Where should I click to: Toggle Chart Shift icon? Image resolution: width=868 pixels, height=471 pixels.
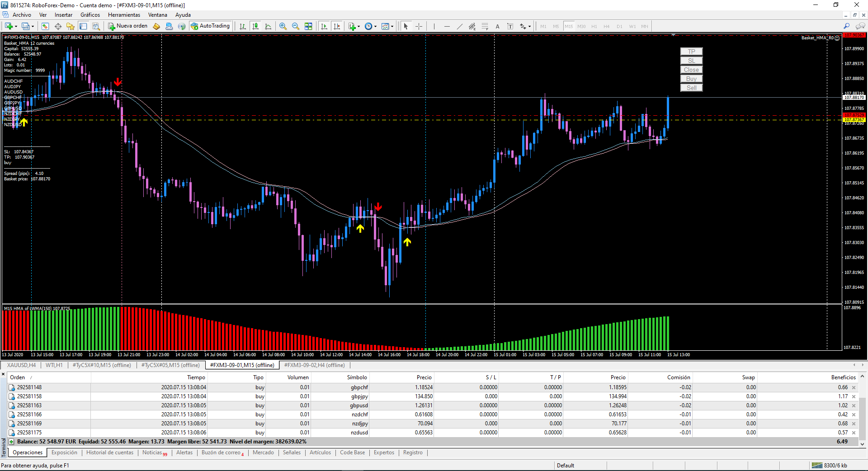click(x=336, y=26)
